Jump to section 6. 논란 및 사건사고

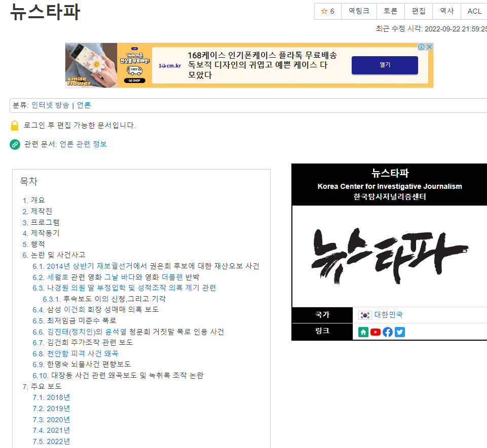(54, 255)
